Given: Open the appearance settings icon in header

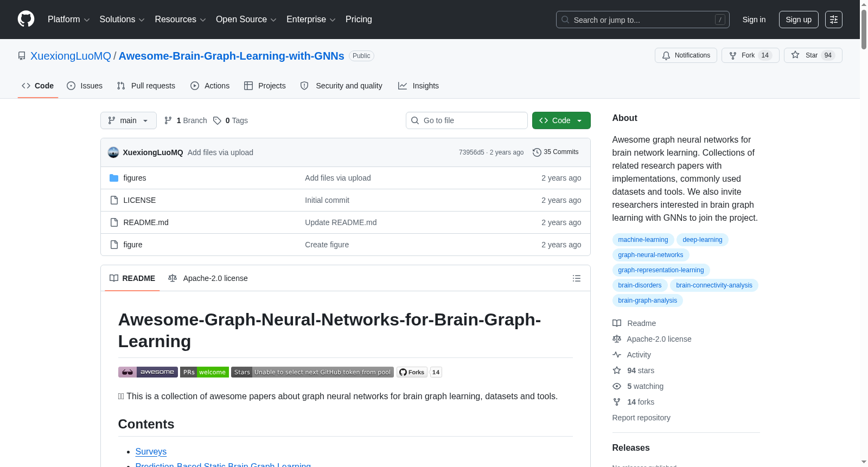Looking at the screenshot, I should point(834,20).
